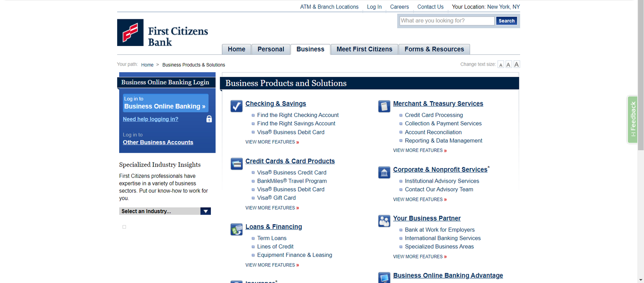Click the Business Online Banking Advantage icon
644x283 pixels.
point(384,277)
